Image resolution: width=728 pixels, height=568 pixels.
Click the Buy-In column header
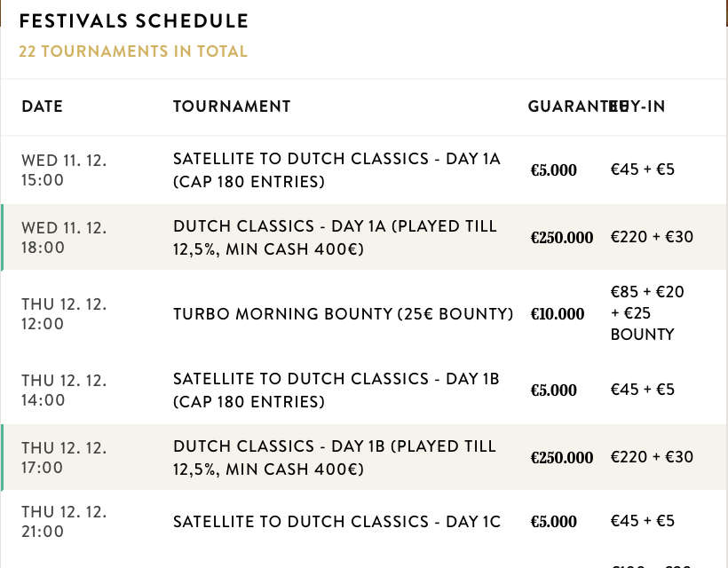coord(643,106)
